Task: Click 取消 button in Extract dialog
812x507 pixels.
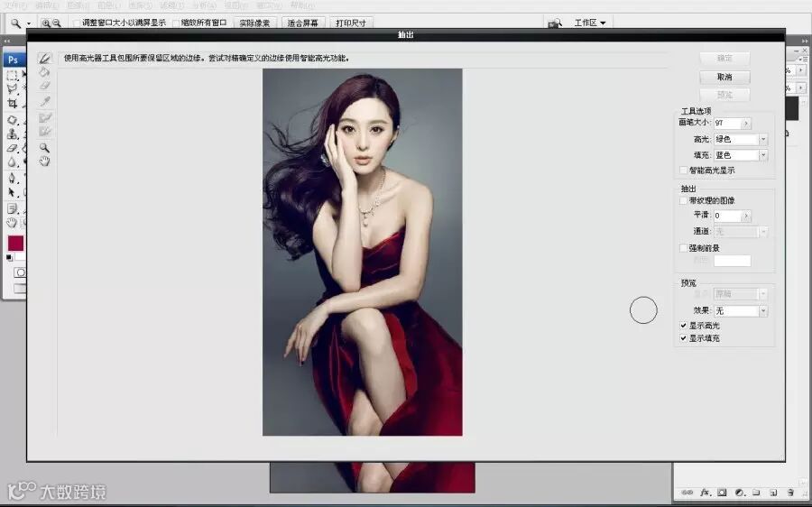Action: click(724, 78)
